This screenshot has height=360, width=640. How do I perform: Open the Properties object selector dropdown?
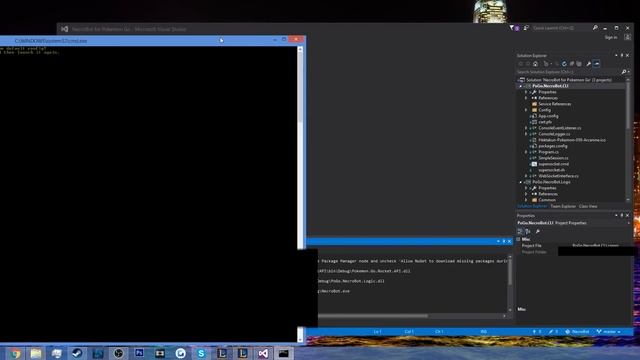coord(629,223)
